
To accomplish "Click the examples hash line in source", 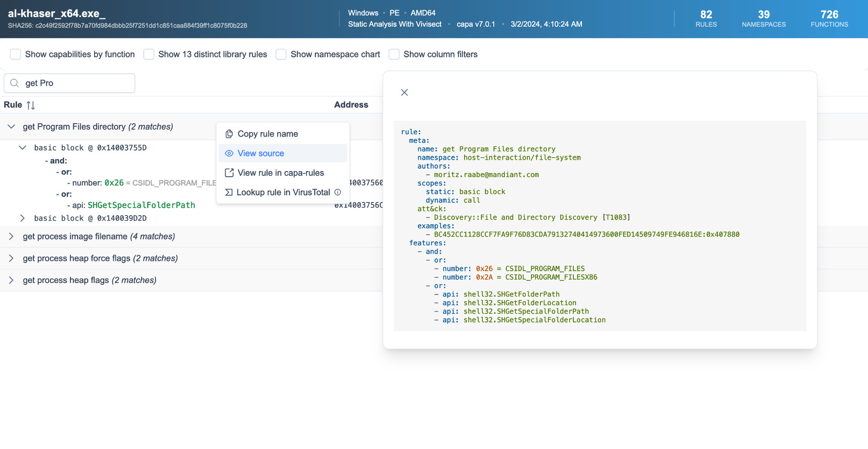I will tap(582, 234).
